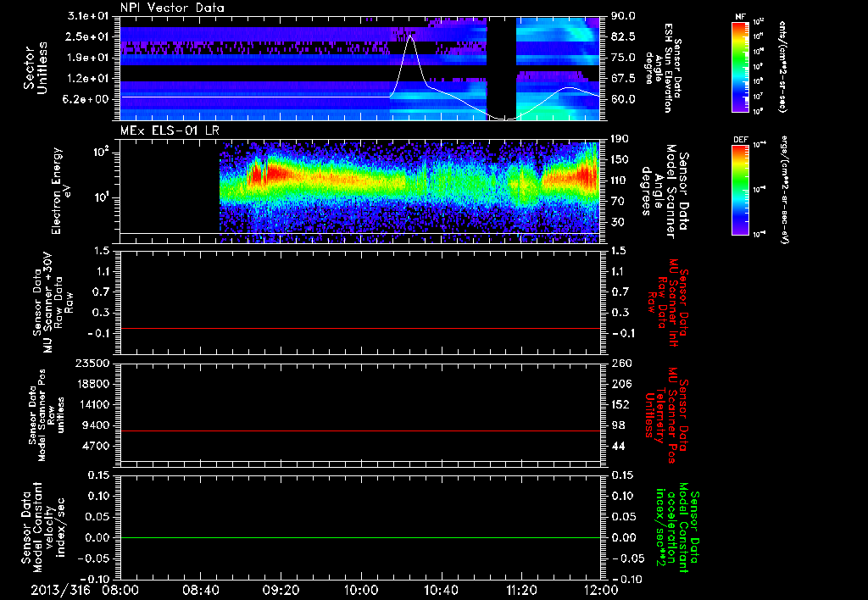Click the 110 scanner angle tick label
The image size is (868, 600).
pyautogui.click(x=620, y=181)
